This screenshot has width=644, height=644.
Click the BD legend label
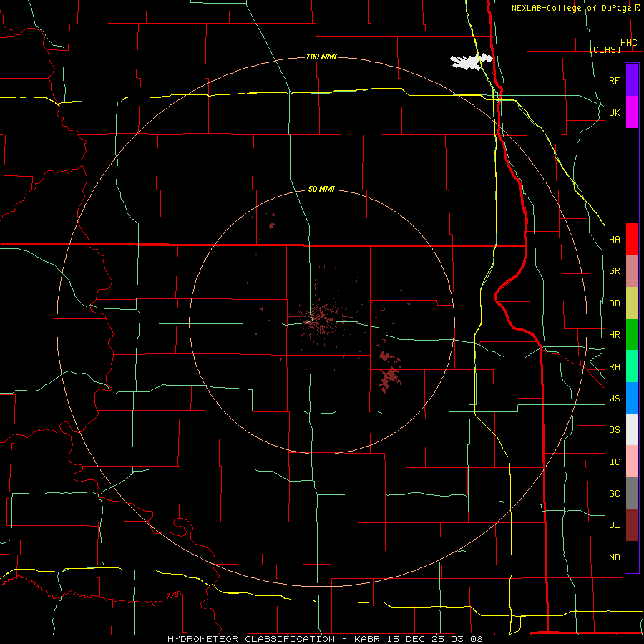point(615,303)
